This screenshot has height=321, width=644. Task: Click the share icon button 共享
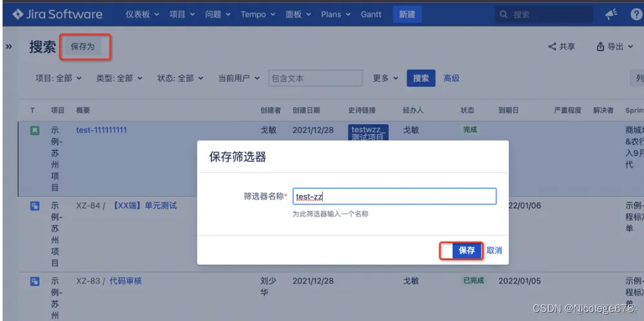(561, 47)
